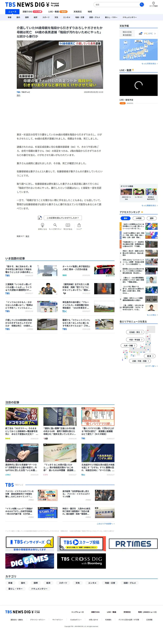
Task: Open the 深掘りDIG tab
Action: [x=32, y=12]
